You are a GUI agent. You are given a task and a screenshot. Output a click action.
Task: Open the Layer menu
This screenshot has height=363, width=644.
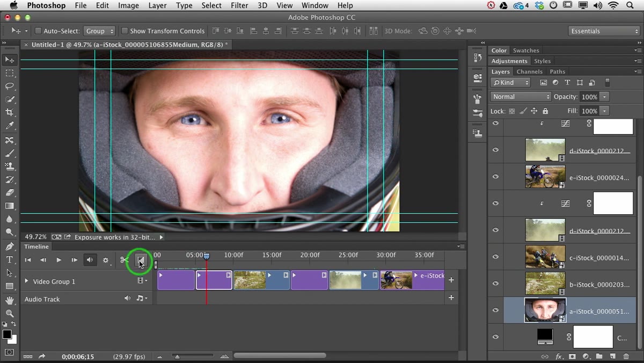click(x=157, y=5)
